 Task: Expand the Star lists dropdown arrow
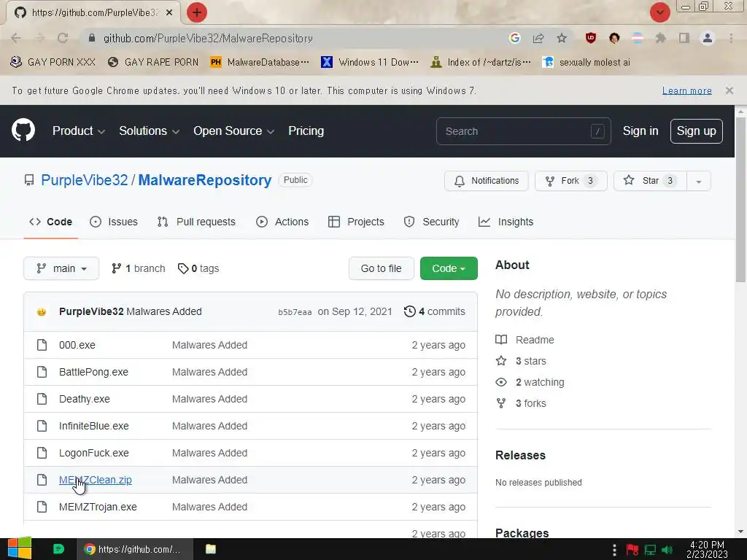pyautogui.click(x=698, y=181)
